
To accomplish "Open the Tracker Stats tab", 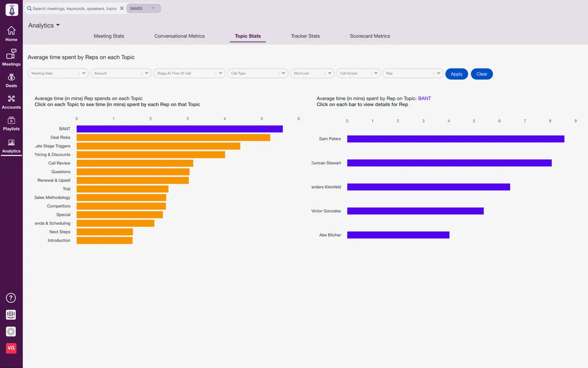I will (305, 36).
